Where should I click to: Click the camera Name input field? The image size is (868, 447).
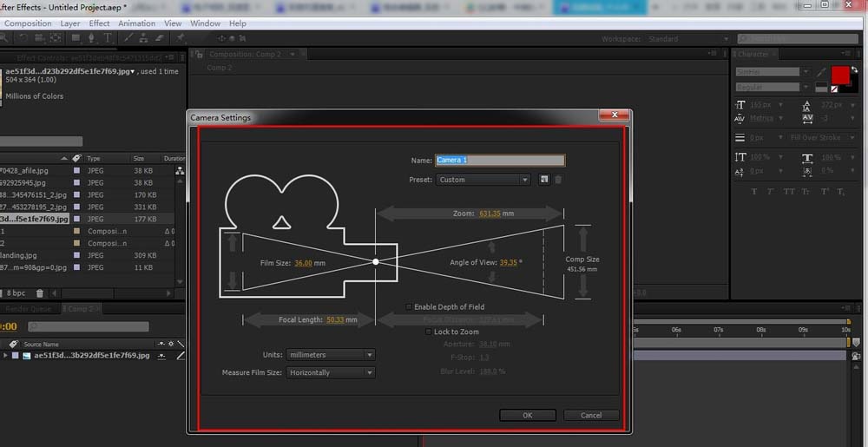click(x=500, y=161)
